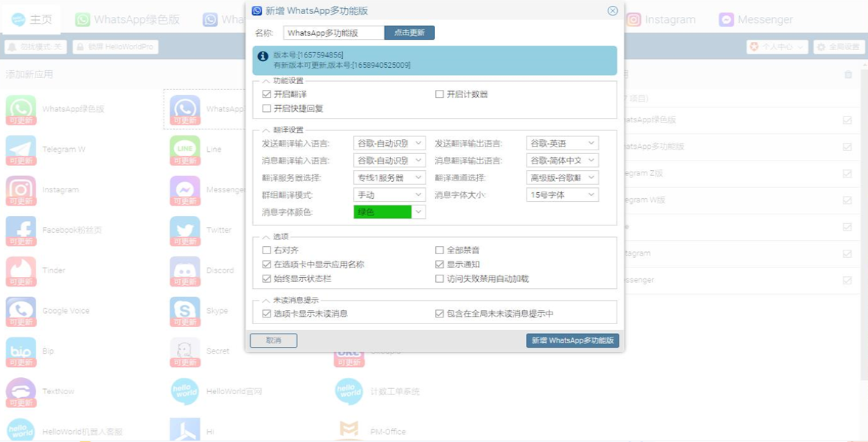
Task: Open the TextNow app icon
Action: [20, 391]
